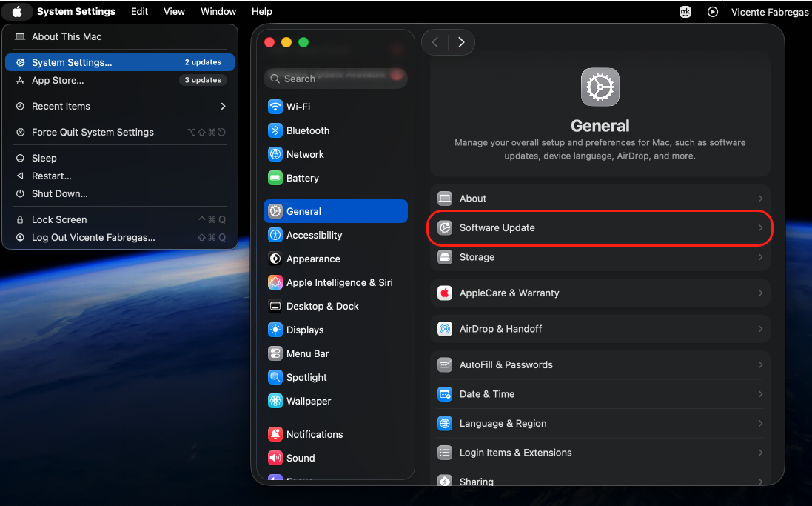Screen dimensions: 812x506
Task: Open the Edit menu
Action: pos(139,11)
